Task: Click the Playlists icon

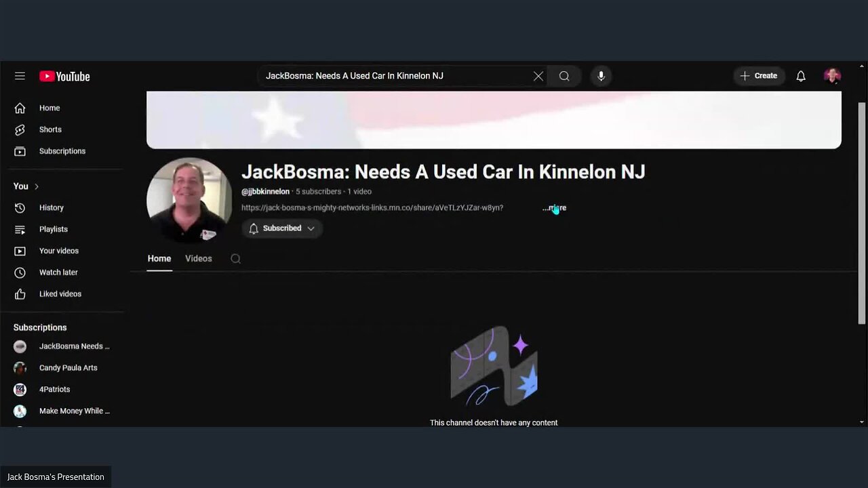Action: [20, 229]
